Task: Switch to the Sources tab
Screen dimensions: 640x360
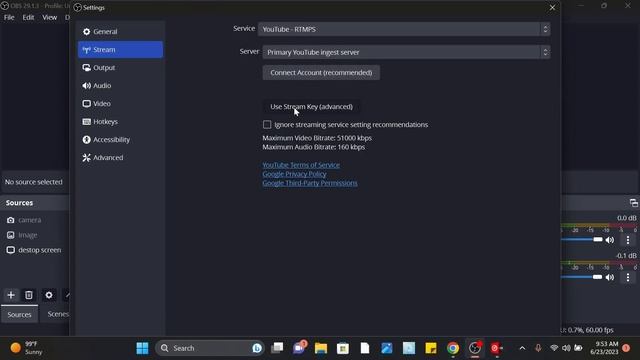Action: coord(19,315)
